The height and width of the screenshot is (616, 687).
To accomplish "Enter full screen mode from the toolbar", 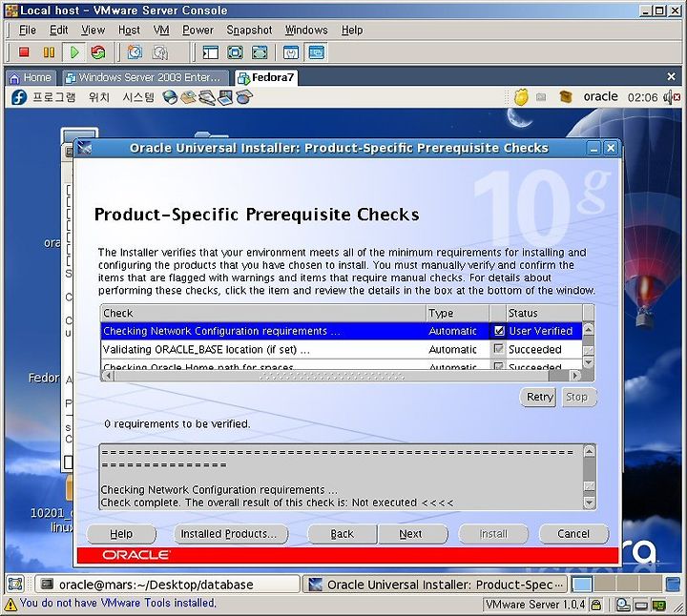I will 235,52.
